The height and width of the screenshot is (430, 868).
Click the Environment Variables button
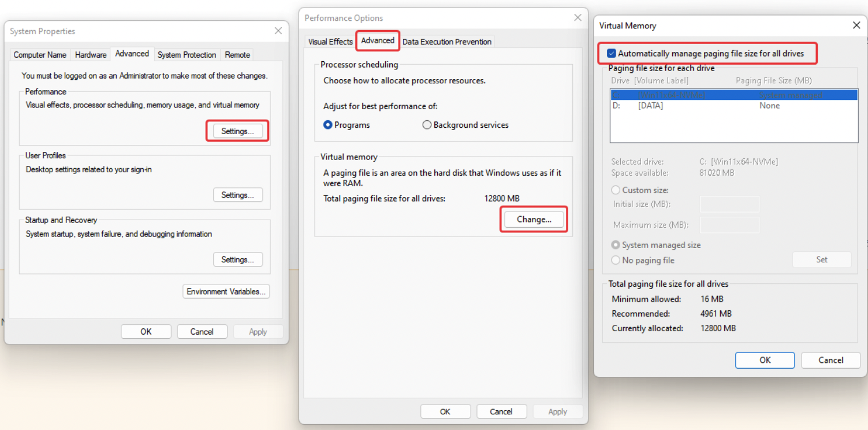(226, 291)
